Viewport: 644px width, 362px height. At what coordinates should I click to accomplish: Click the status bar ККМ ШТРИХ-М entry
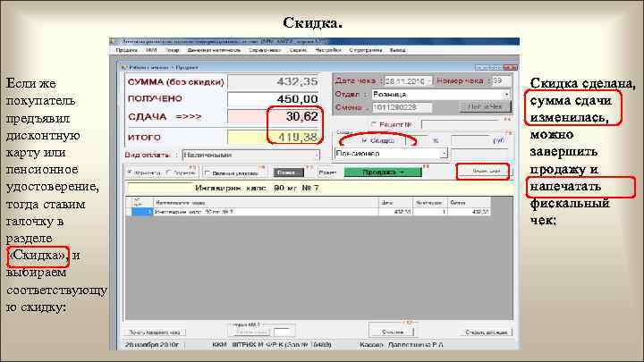click(x=272, y=345)
